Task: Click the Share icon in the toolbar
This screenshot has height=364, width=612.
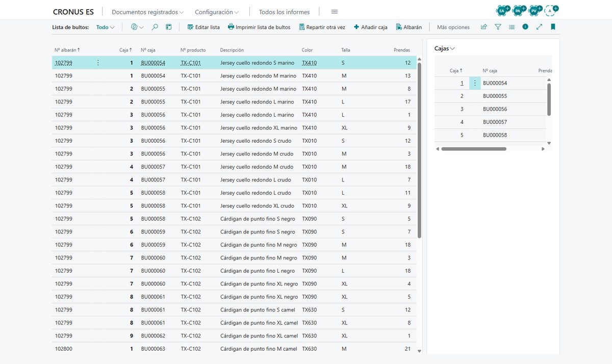Action: tap(484, 27)
